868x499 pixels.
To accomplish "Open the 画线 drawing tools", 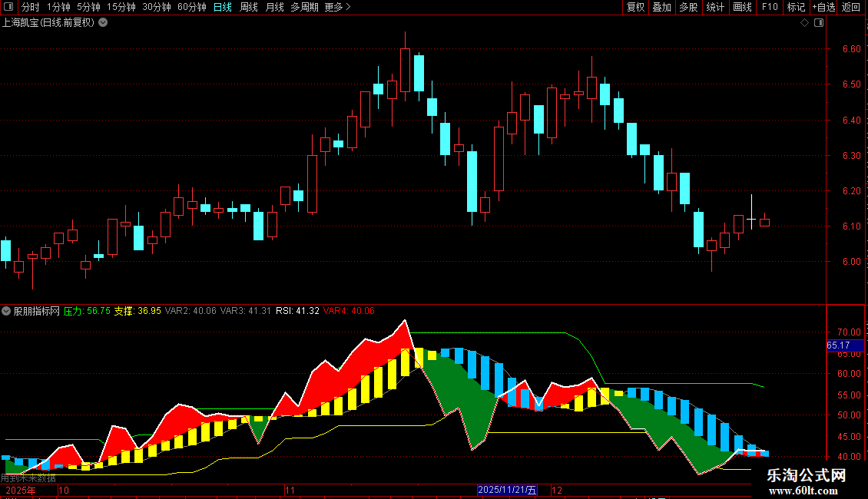I will tap(742, 7).
